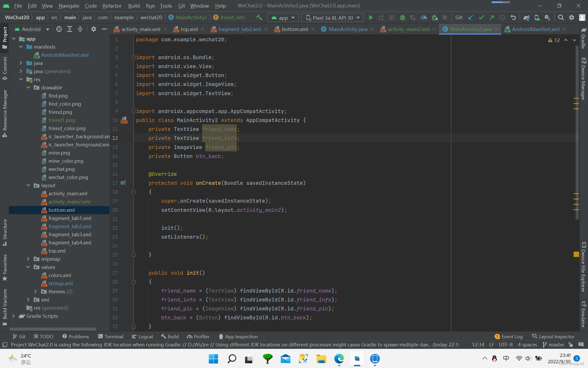Switch to fragment_tab2.xml editor tab
The width and height of the screenshot is (588, 368).
[x=239, y=29]
